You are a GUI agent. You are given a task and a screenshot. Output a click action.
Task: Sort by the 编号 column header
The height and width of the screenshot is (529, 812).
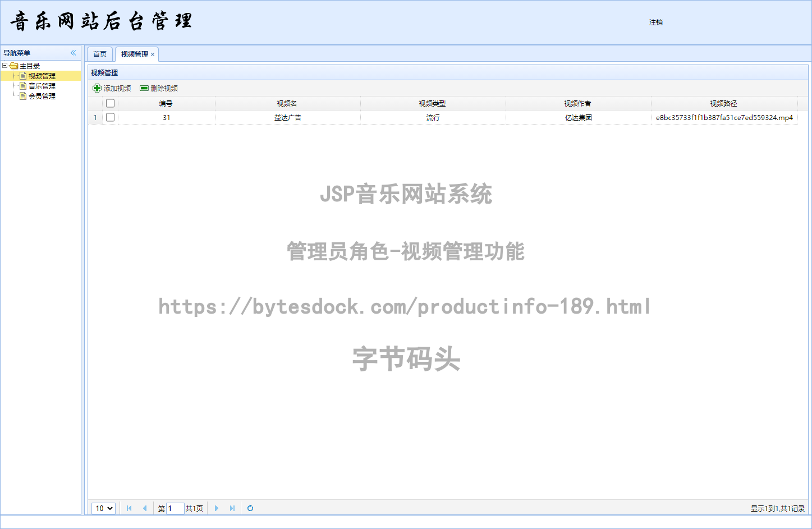pyautogui.click(x=166, y=103)
